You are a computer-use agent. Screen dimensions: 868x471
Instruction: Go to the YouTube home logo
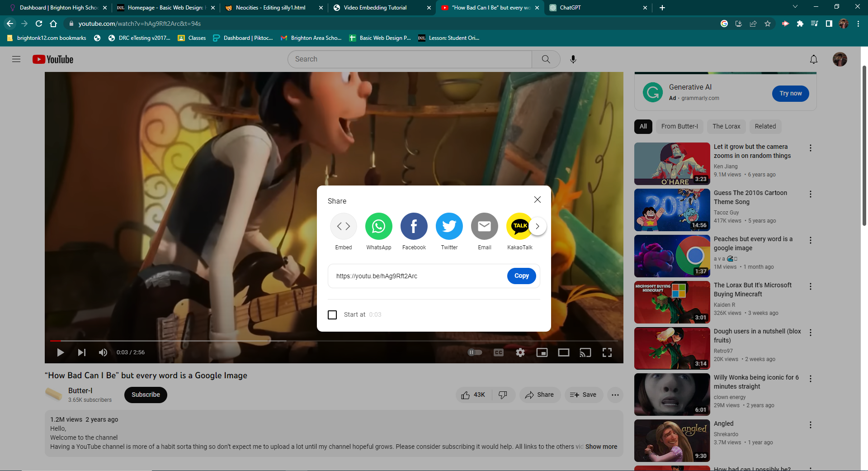(53, 59)
